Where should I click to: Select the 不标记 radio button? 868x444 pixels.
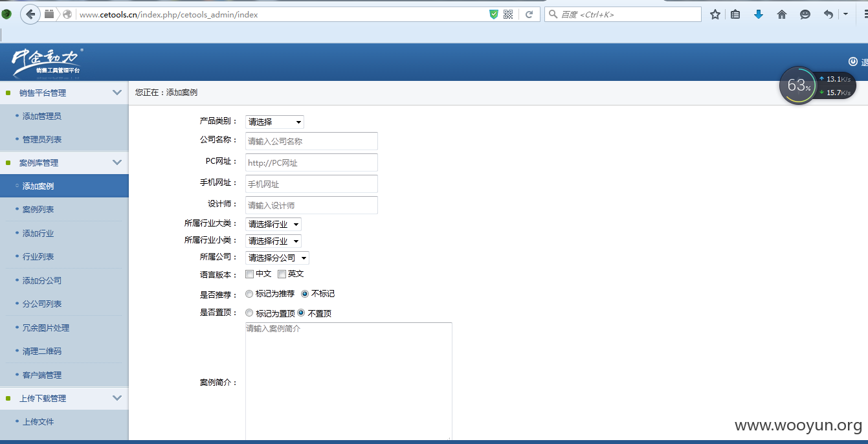pyautogui.click(x=305, y=294)
